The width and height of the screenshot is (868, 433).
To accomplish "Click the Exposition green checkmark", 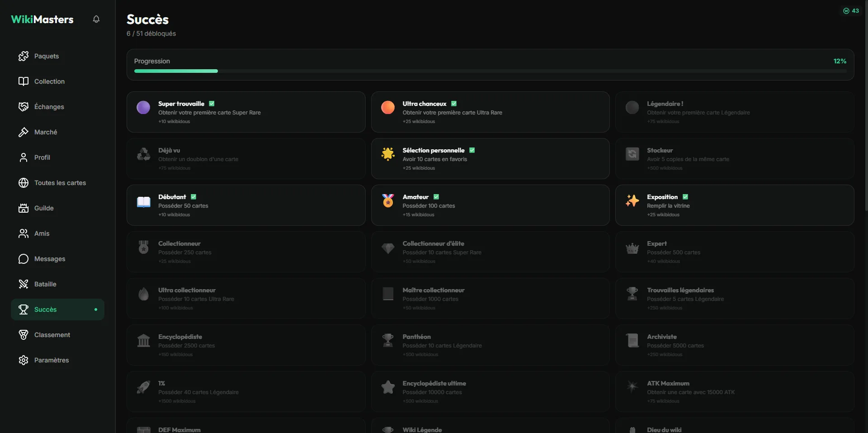I will (x=685, y=197).
